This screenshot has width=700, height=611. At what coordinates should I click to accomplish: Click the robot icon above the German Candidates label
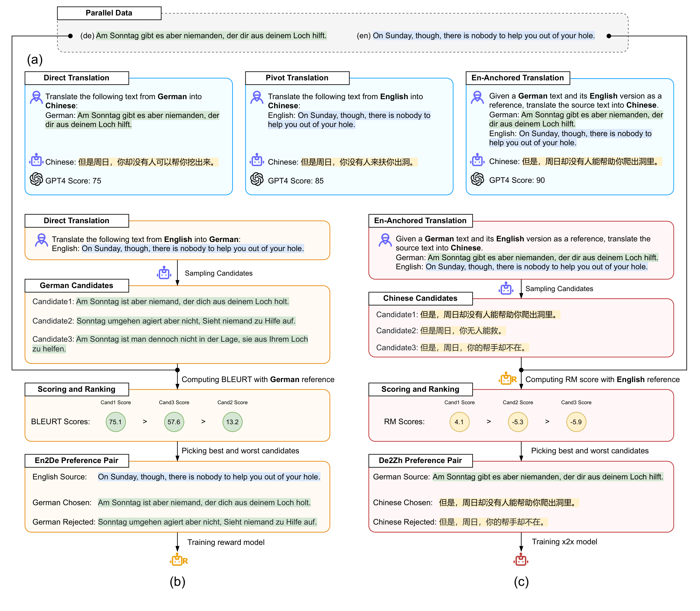(x=164, y=272)
